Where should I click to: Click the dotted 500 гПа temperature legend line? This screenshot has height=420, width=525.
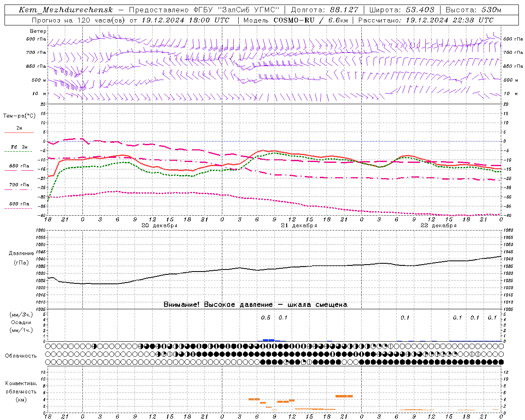click(18, 208)
